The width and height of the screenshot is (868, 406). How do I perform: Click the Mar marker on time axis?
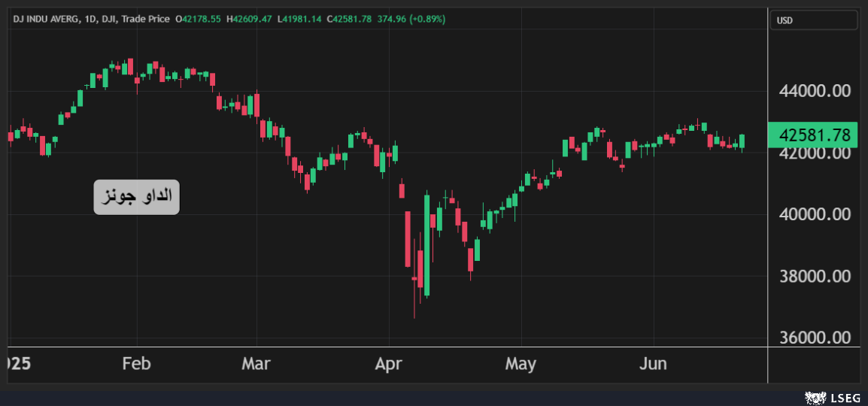256,364
